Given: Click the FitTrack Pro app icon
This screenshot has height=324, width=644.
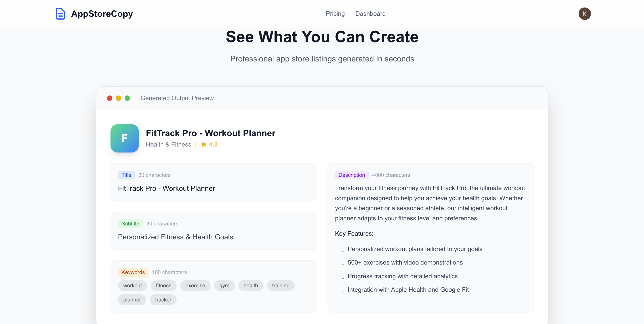Looking at the screenshot, I should 124,139.
